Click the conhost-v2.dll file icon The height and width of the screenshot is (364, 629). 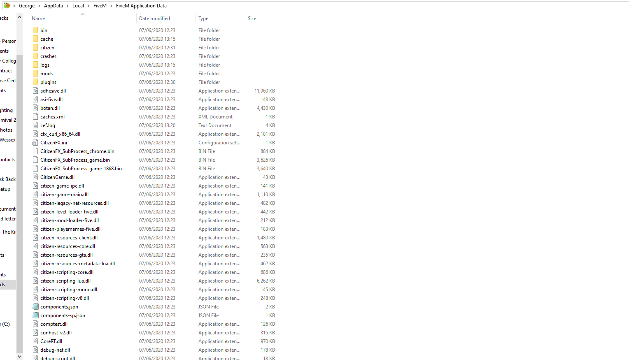[x=35, y=332]
